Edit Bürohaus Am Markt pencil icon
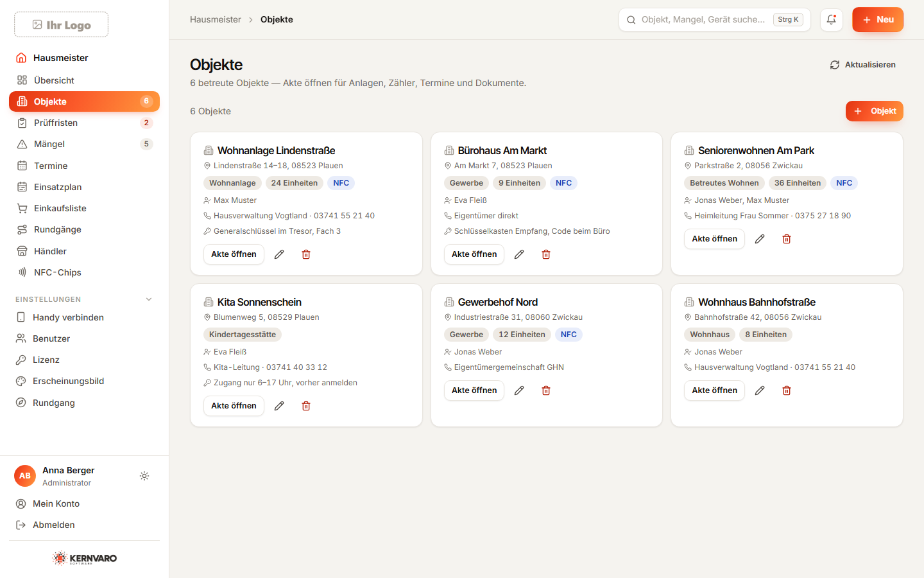This screenshot has height=578, width=924. tap(519, 254)
